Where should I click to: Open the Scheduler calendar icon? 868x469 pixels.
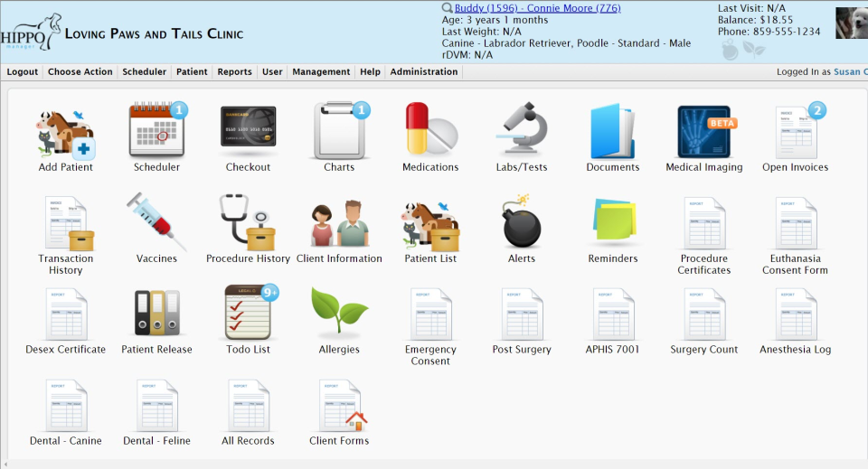(156, 130)
